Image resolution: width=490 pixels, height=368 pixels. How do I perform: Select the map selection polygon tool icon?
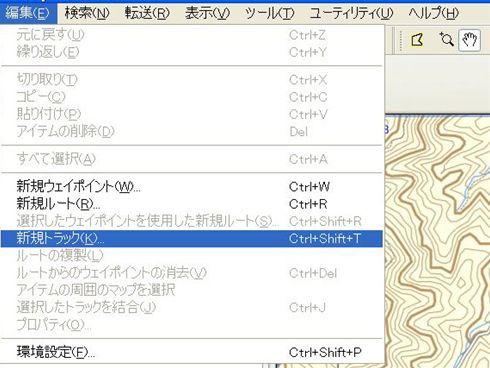[417, 40]
